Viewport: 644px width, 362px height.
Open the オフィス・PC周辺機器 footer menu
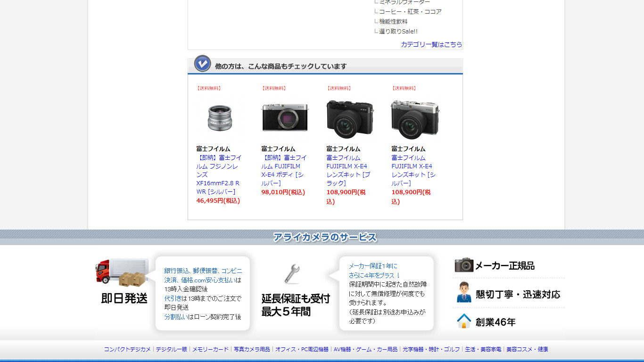point(302,349)
